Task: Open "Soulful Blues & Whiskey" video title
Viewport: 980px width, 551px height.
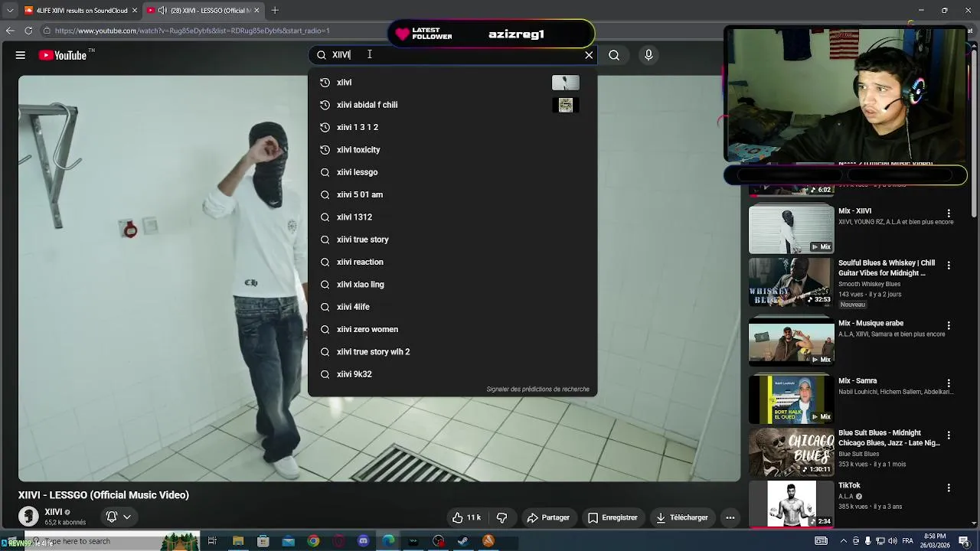Action: (886, 268)
